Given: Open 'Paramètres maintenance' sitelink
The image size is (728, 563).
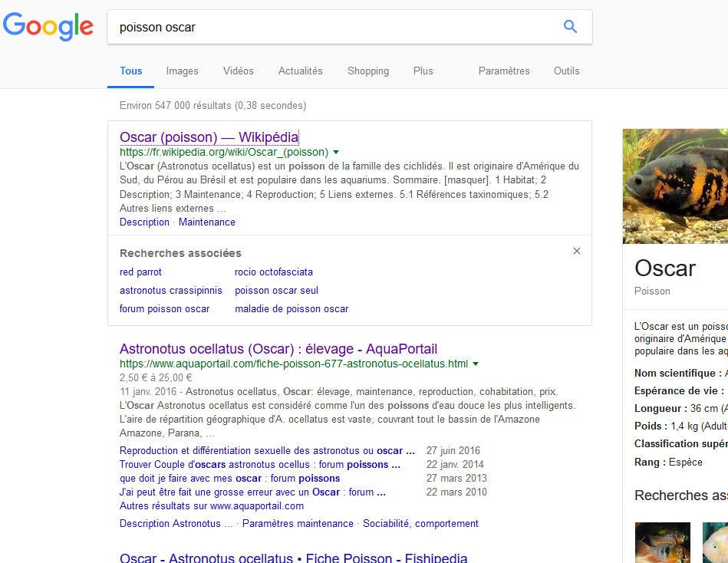Looking at the screenshot, I should [x=298, y=524].
